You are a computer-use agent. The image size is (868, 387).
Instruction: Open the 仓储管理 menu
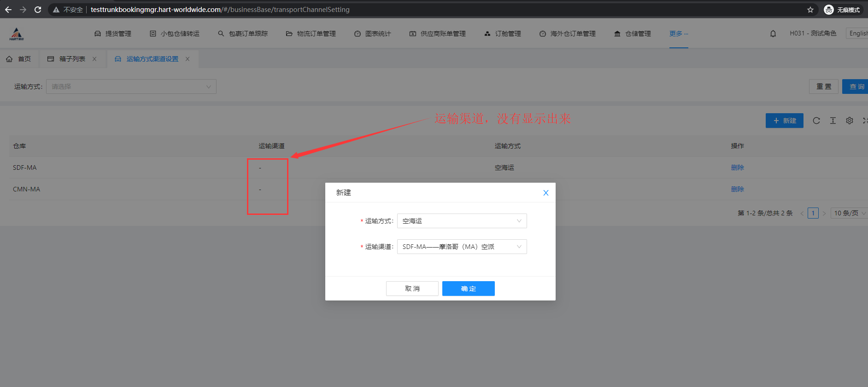point(633,34)
